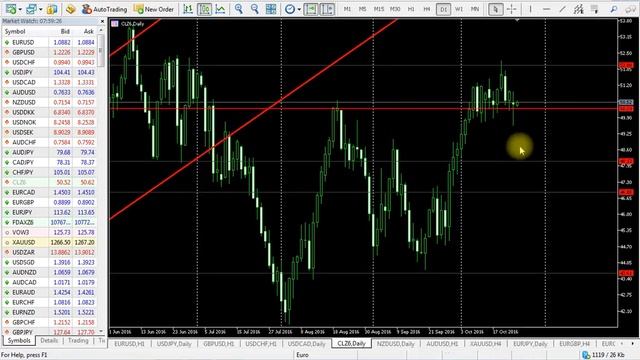
Task: Toggle the Chart Shift button
Action: point(327,9)
